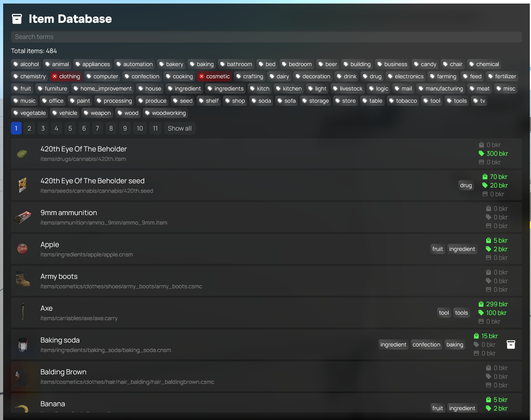Filter by the automation tag

[x=134, y=64]
